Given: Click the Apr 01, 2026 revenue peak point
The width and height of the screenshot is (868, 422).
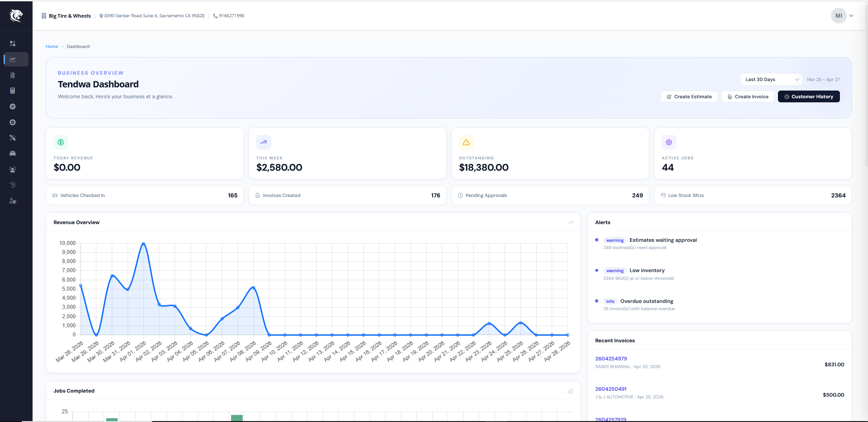Looking at the screenshot, I should pyautogui.click(x=143, y=244).
